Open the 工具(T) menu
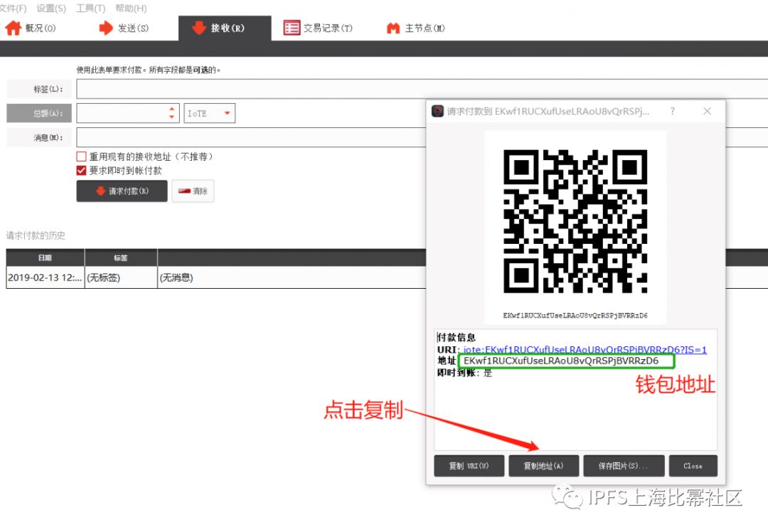 (90, 9)
